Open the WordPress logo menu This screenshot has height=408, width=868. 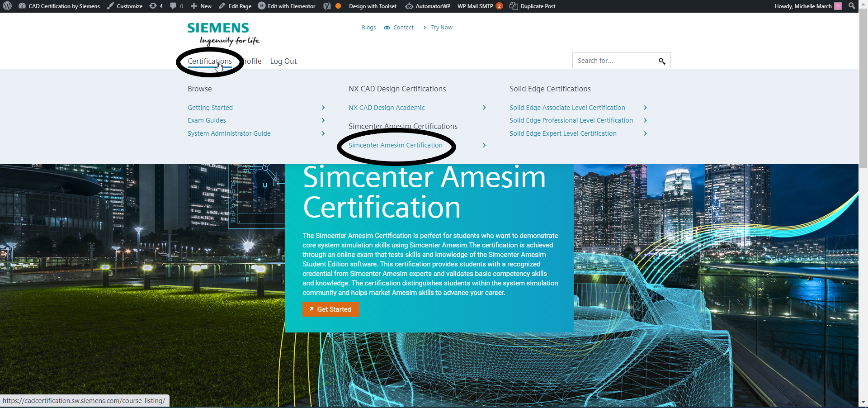coord(7,6)
